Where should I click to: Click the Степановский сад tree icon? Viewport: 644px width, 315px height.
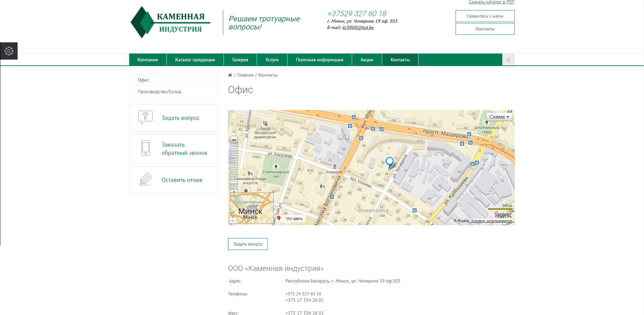tap(276, 166)
